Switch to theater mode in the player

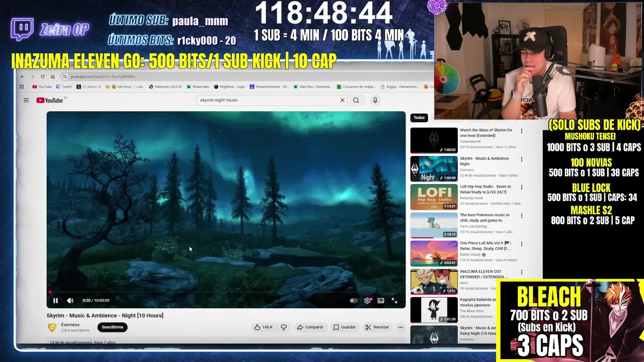(381, 301)
